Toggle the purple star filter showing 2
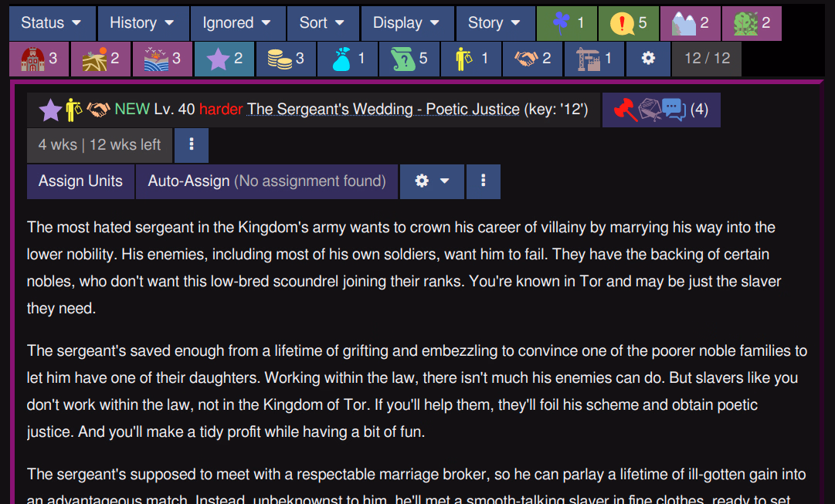 pos(224,59)
